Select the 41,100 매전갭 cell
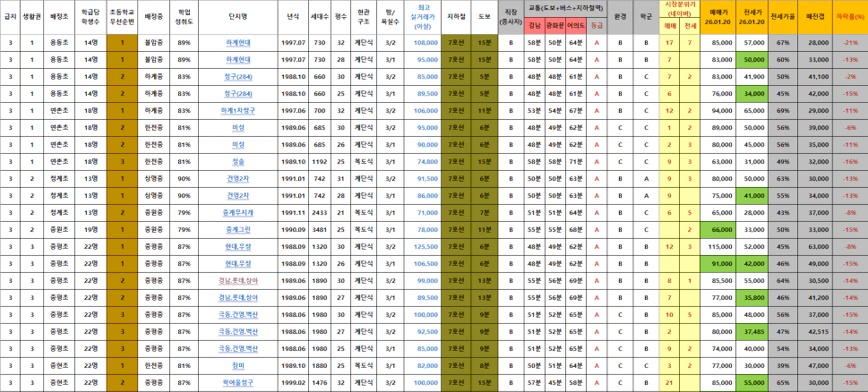Screen dimensions: 868x392 [814, 77]
